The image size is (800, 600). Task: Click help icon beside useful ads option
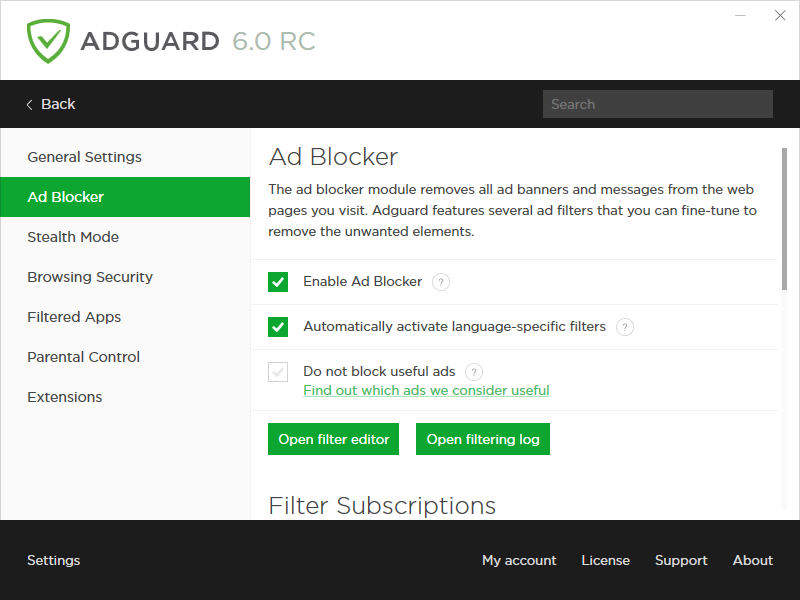pos(474,371)
